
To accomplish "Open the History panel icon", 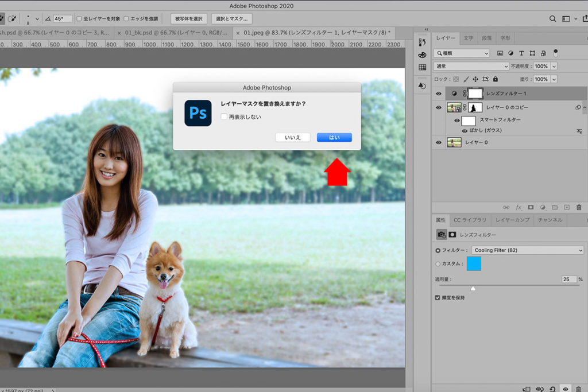I will [422, 42].
